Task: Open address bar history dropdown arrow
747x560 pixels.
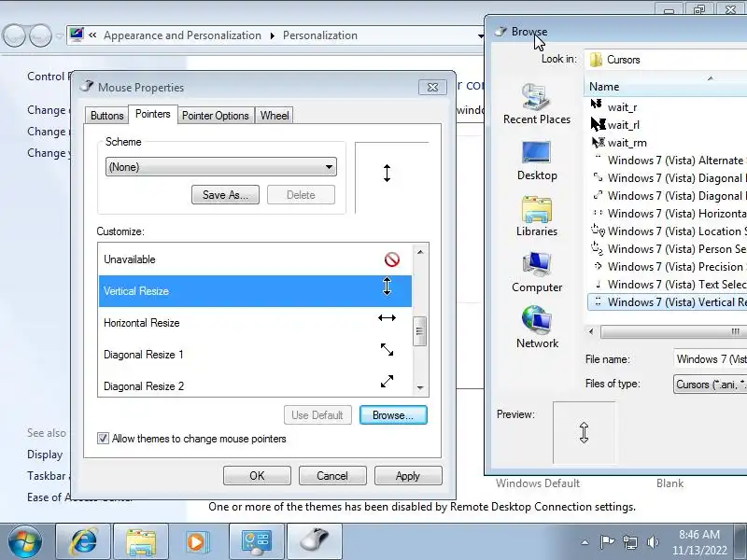Action: click(x=480, y=35)
